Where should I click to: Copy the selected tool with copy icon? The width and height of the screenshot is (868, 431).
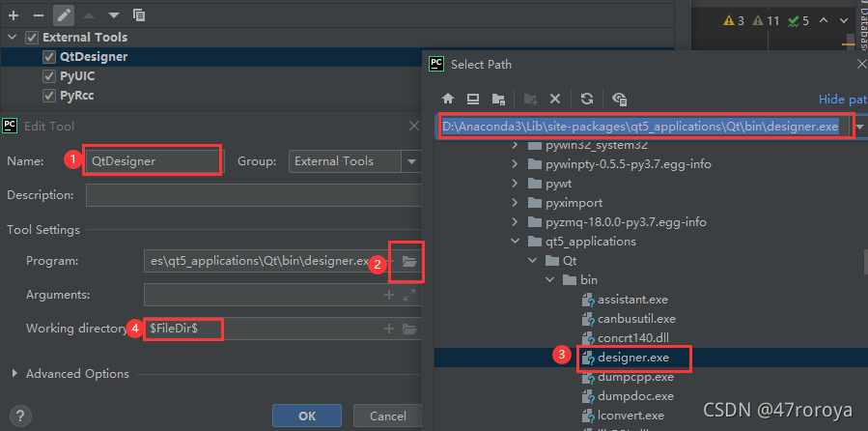(x=139, y=15)
